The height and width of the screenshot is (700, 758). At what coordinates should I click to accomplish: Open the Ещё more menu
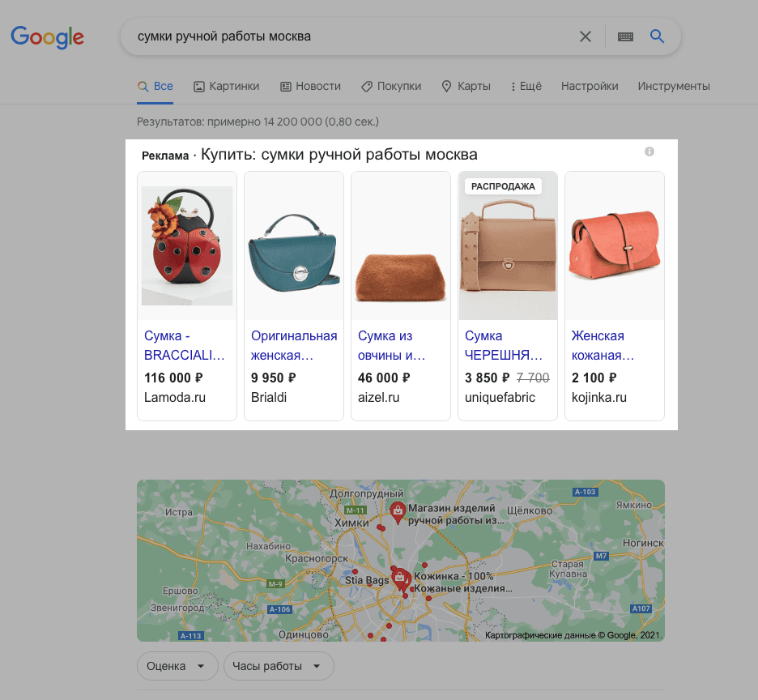[x=526, y=86]
